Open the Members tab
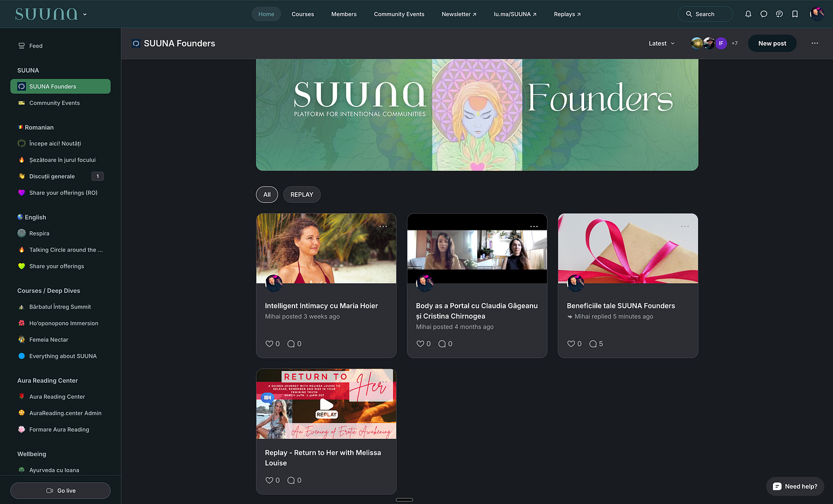The height and width of the screenshot is (504, 833). click(x=344, y=14)
